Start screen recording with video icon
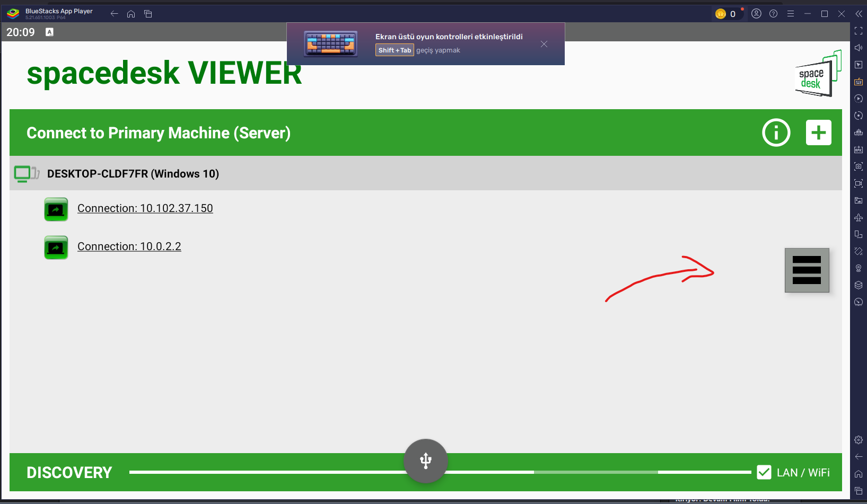867x504 pixels. [859, 183]
